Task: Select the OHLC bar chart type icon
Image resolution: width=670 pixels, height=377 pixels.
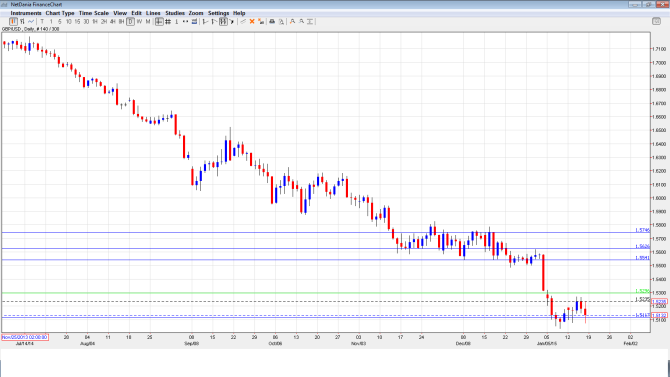Action: tap(22, 21)
